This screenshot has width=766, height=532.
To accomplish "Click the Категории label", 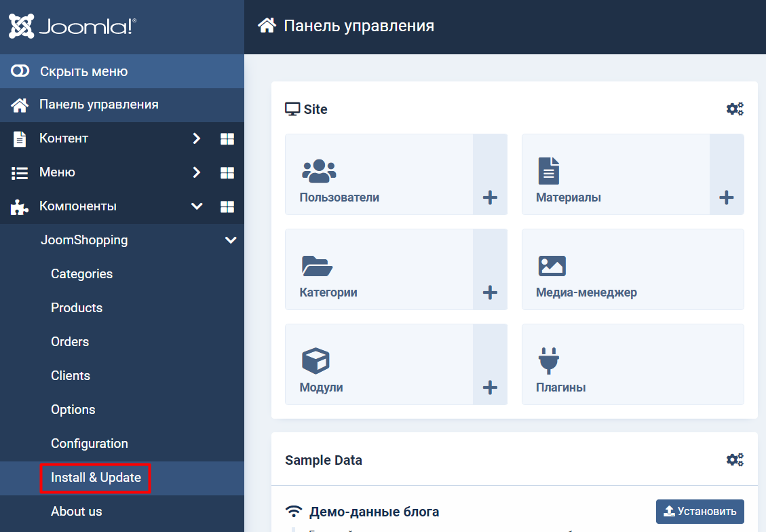I will (x=328, y=292).
